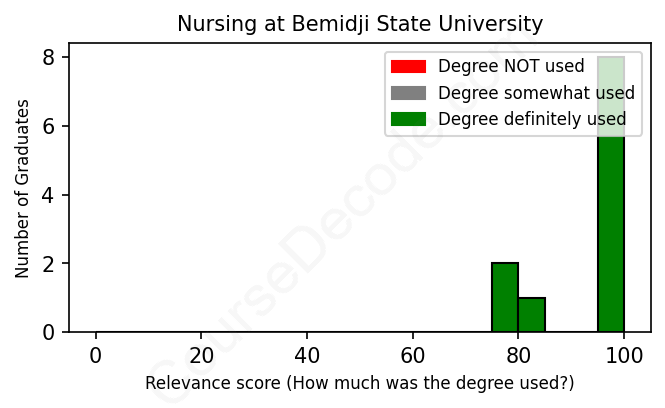This screenshot has width=665, height=408.
Task: Click the x-axis tick label 0
Action: point(96,355)
